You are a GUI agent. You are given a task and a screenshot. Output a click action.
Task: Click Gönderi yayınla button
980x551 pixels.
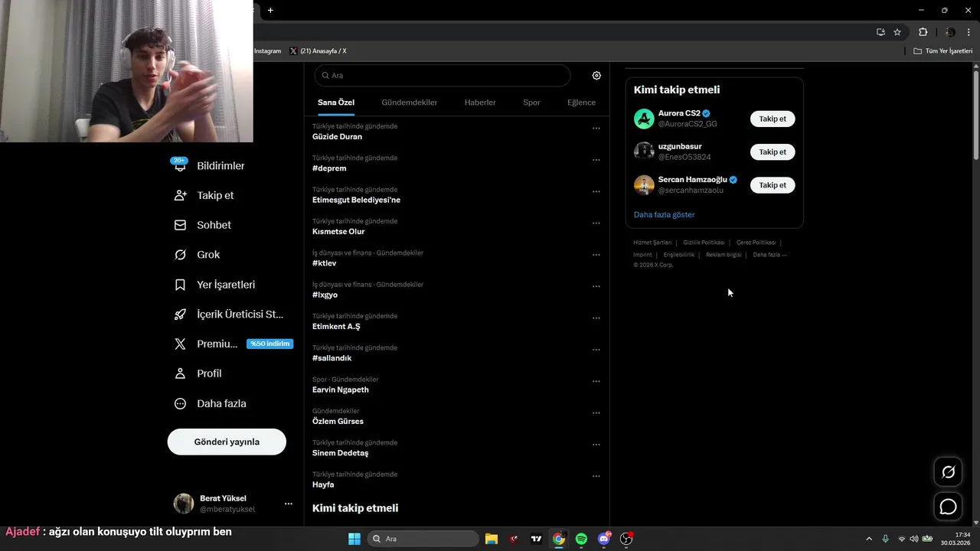point(227,442)
